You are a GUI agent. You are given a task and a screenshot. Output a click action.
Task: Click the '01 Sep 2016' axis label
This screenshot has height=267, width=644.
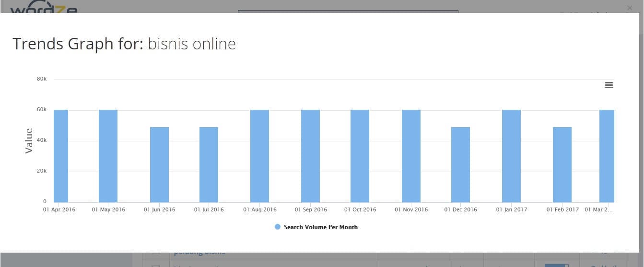[311, 209]
